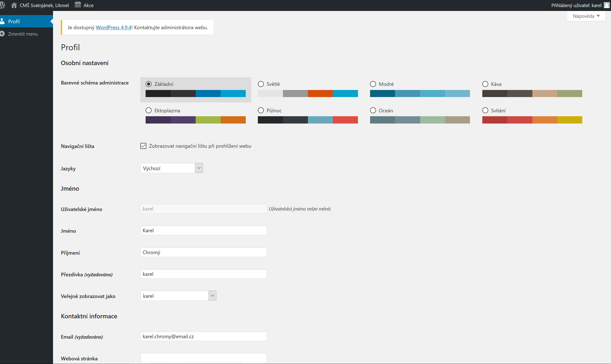Viewport: 611px width, 364px height.
Task: Click the Akce calendar icon
Action: tap(78, 5)
